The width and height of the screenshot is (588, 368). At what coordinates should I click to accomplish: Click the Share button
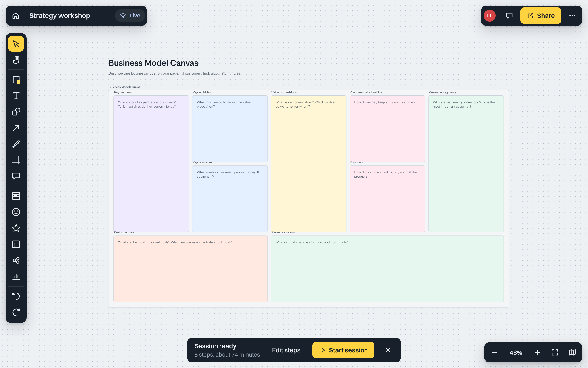(541, 16)
